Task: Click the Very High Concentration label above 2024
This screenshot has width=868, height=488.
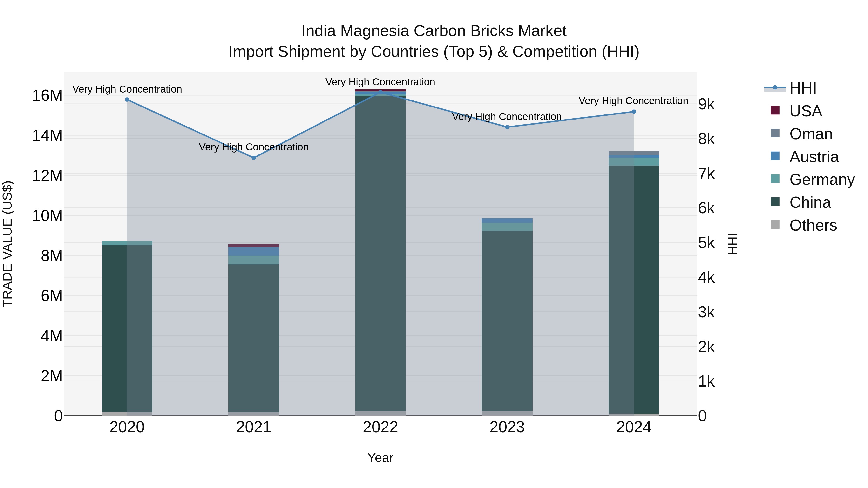Action: pos(633,101)
